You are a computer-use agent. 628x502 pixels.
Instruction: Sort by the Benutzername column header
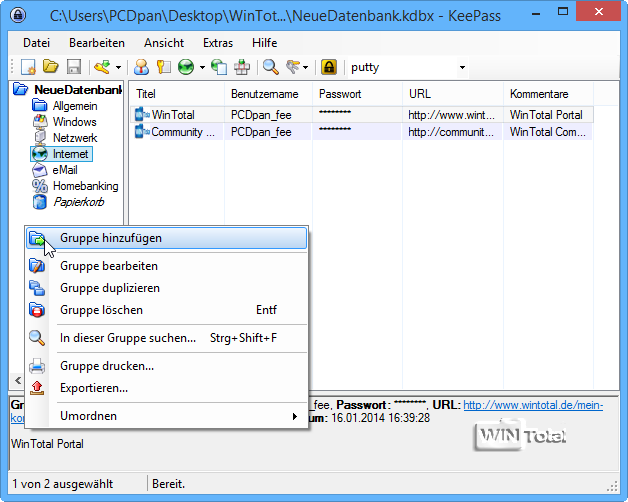coord(268,94)
